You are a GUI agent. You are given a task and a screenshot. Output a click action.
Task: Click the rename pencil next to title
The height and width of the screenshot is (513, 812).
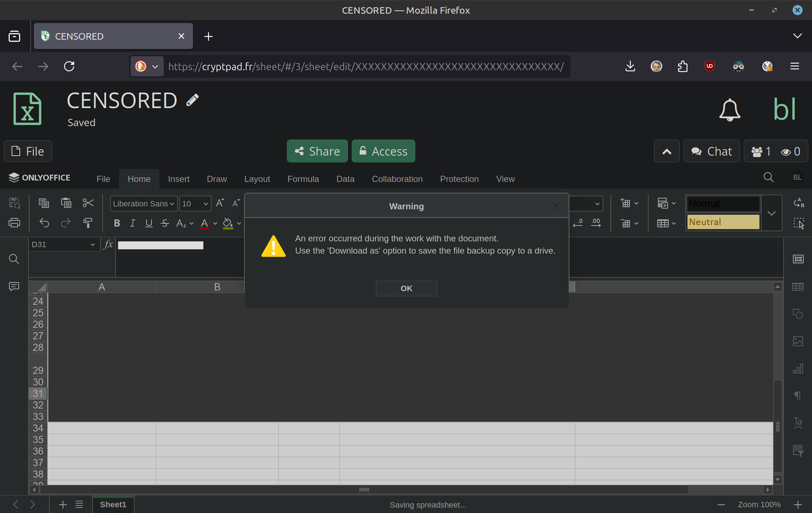(x=193, y=100)
